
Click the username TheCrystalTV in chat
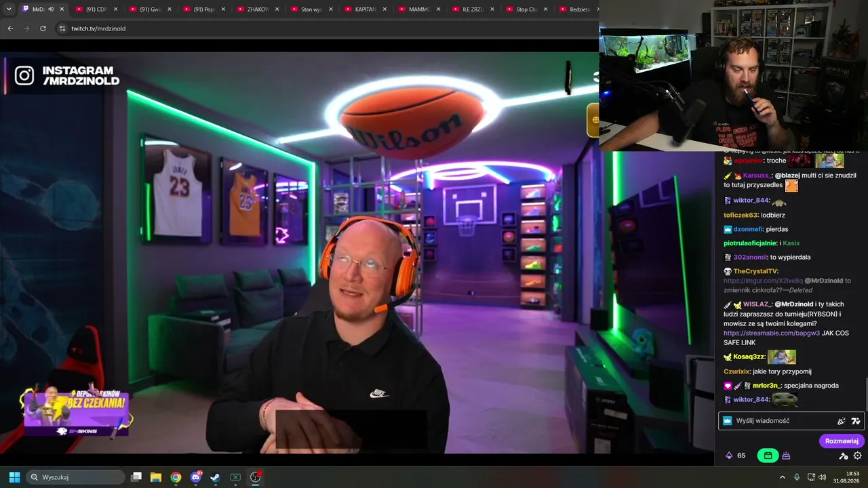(755, 271)
